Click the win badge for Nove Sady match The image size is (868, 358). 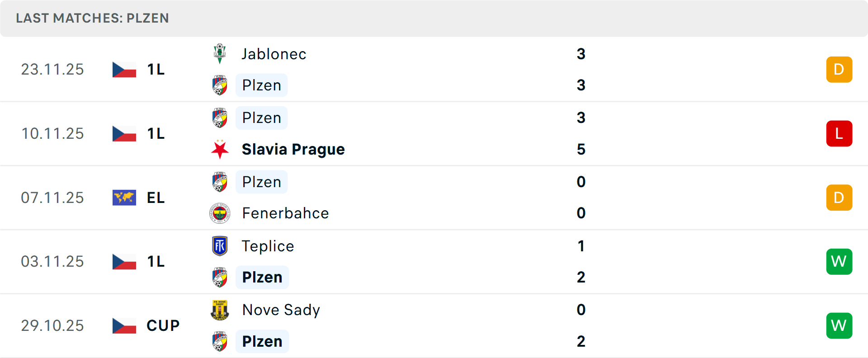coord(839,325)
